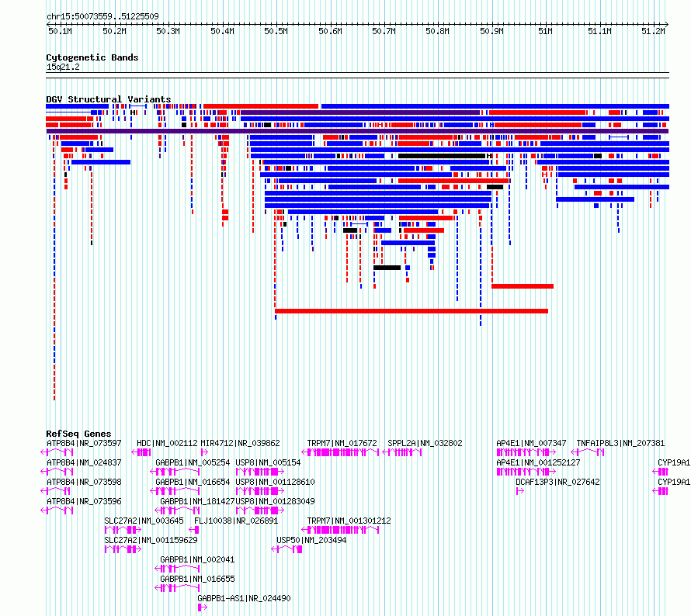Open the SLC27A2|NM_001159629 gene label
Viewport: 691px width, 616px height.
tap(151, 540)
